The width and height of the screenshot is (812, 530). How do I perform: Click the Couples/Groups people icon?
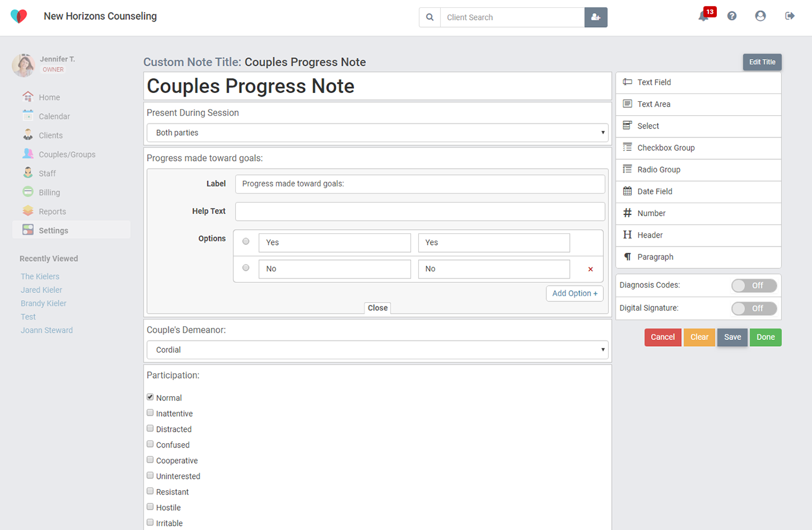coord(28,154)
